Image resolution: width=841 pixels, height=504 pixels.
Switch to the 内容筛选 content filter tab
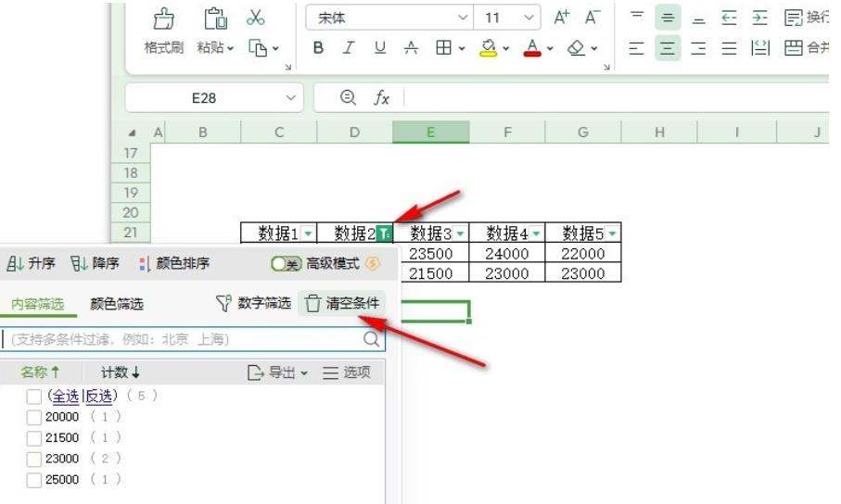pyautogui.click(x=37, y=304)
